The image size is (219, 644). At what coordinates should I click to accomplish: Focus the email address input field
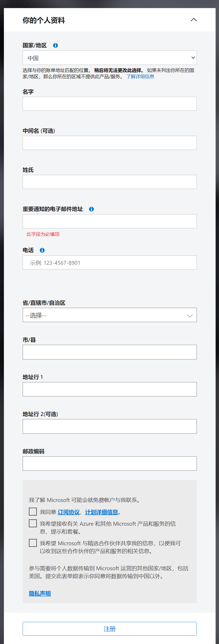[110, 221]
